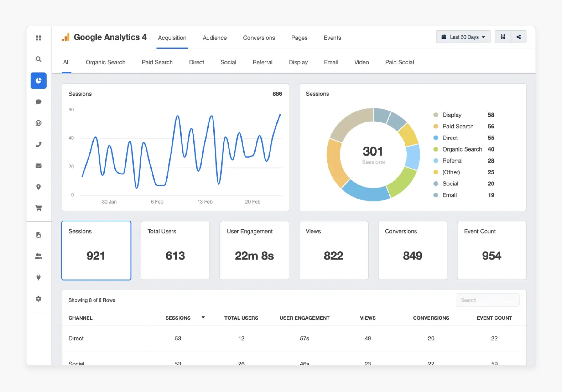The width and height of the screenshot is (562, 392).
Task: Select the Event Count 954 metric card
Action: pos(492,251)
